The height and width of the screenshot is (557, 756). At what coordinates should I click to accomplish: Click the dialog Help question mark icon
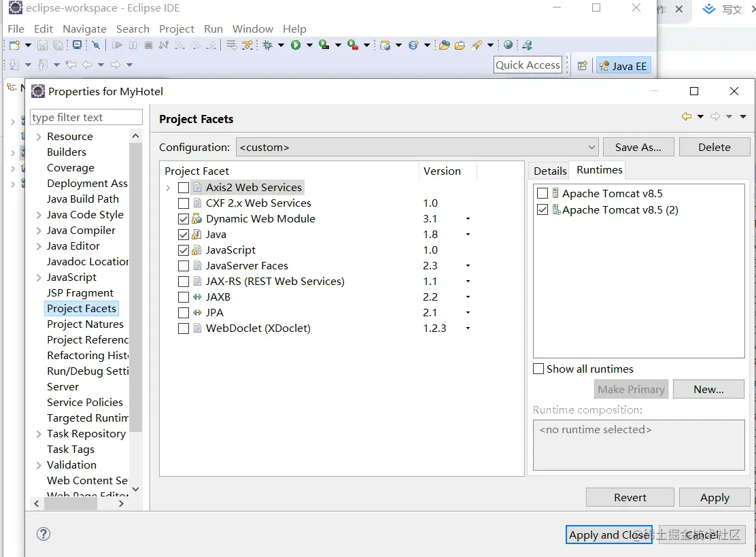tap(44, 534)
